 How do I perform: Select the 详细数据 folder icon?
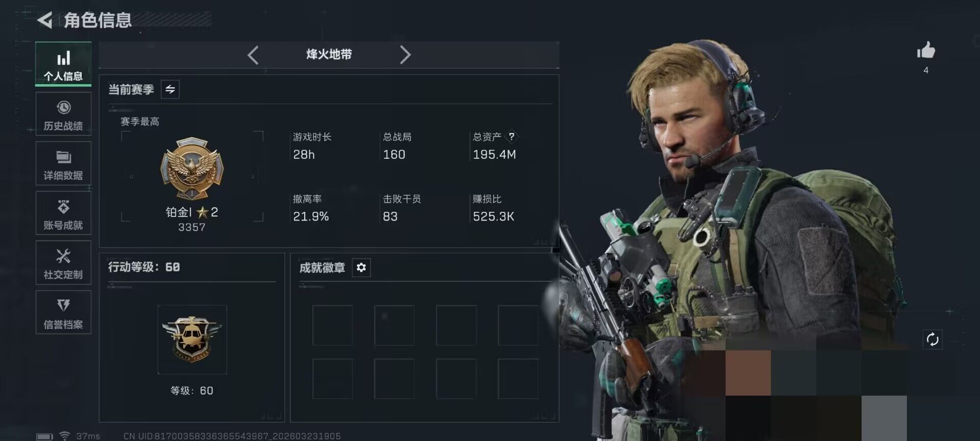pos(63,157)
